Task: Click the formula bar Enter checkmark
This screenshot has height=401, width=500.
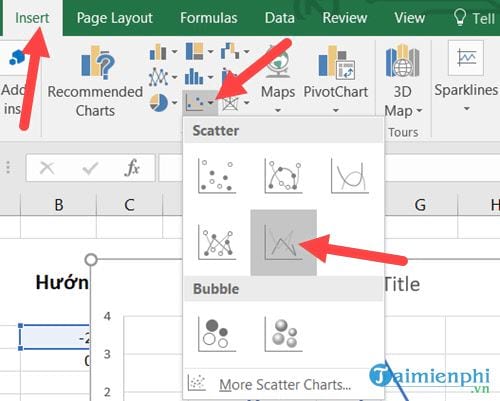Action: [x=90, y=168]
